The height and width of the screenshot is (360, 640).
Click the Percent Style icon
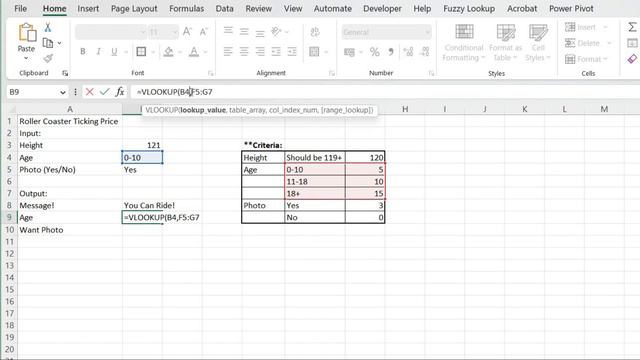(374, 52)
